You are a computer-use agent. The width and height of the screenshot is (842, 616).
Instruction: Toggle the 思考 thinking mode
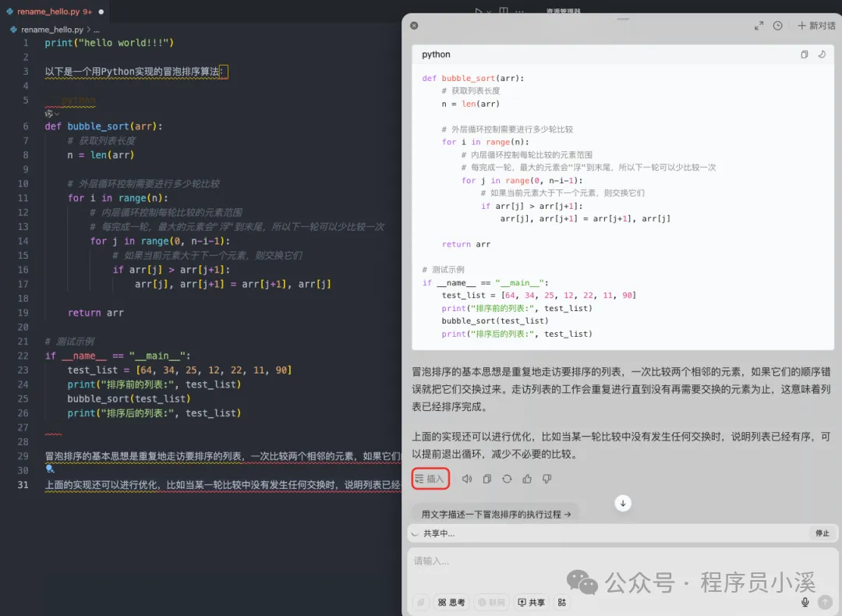coord(451,602)
